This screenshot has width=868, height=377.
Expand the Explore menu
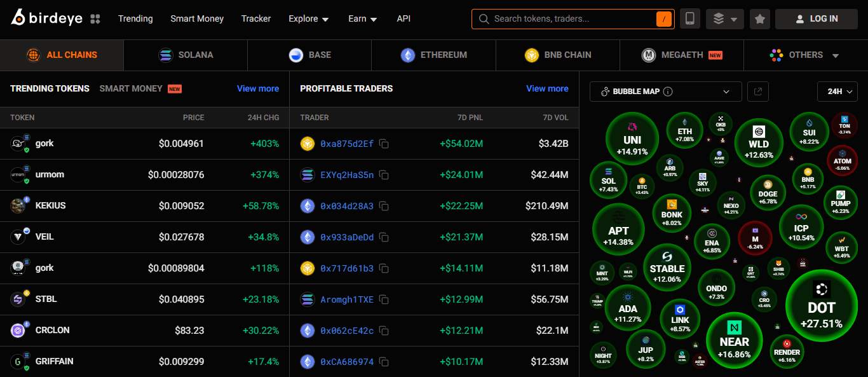coord(309,19)
